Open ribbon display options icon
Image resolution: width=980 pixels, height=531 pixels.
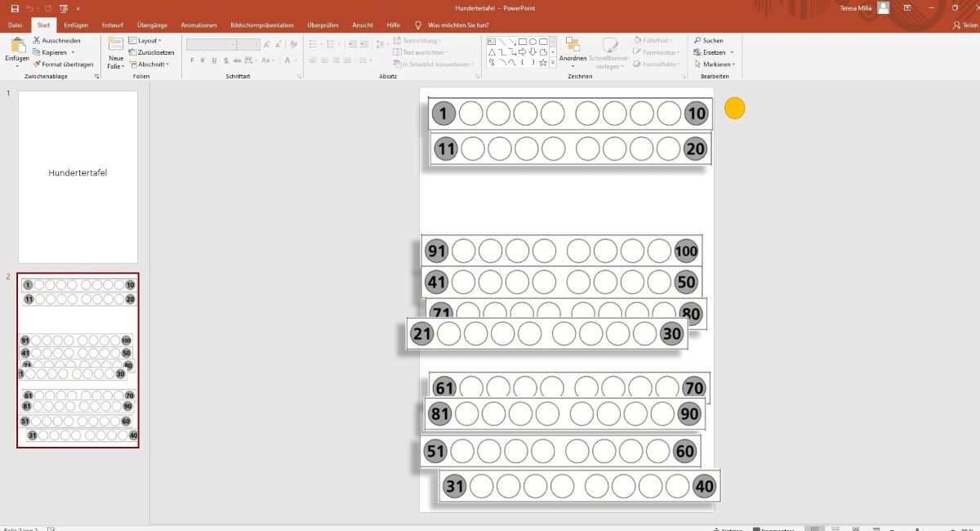907,8
